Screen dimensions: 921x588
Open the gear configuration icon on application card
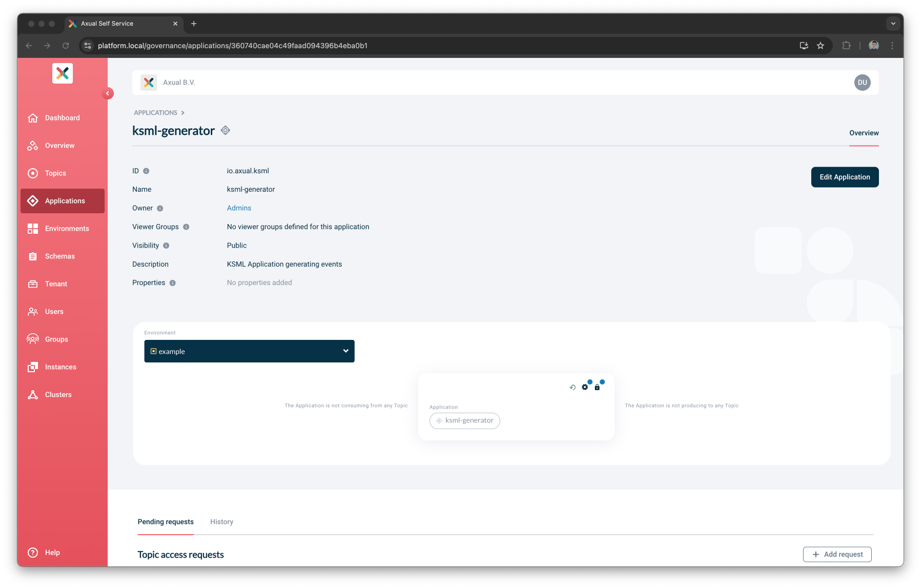585,387
